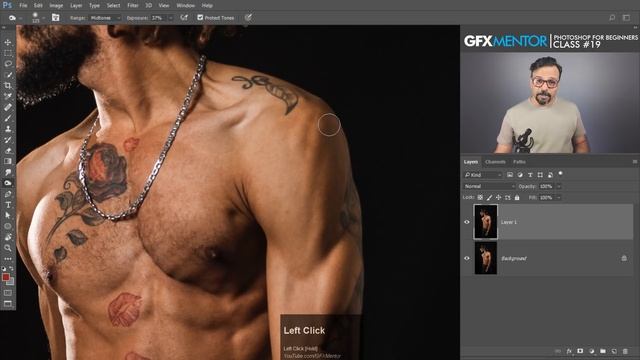The width and height of the screenshot is (640, 360).
Task: Open the Layers panel options menu
Action: (x=635, y=162)
